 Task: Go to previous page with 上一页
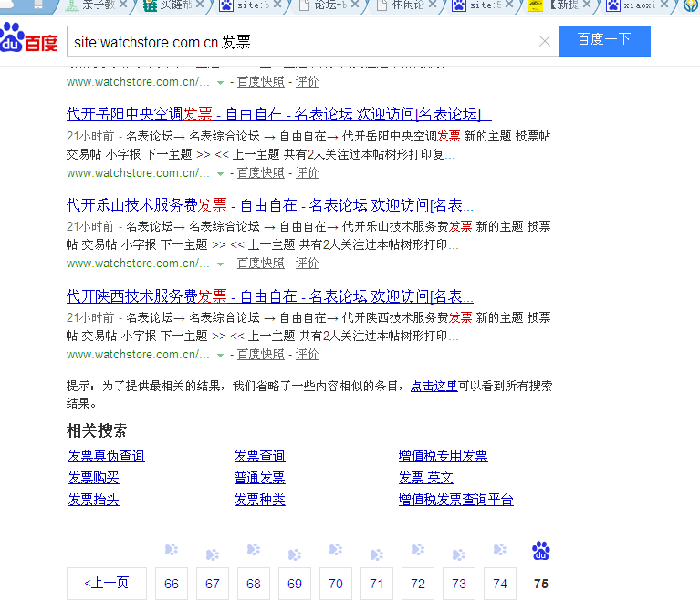pyautogui.click(x=107, y=583)
